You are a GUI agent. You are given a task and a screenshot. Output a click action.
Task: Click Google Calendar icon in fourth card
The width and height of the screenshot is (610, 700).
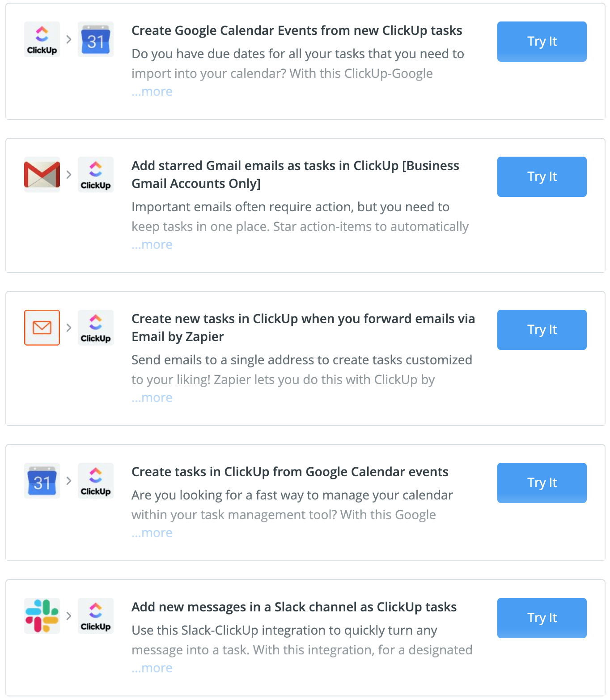point(42,481)
